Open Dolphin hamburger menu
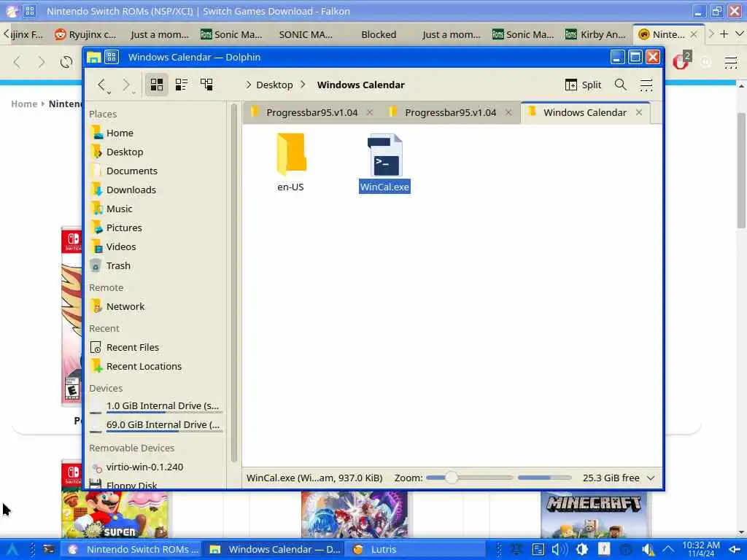 pyautogui.click(x=646, y=85)
